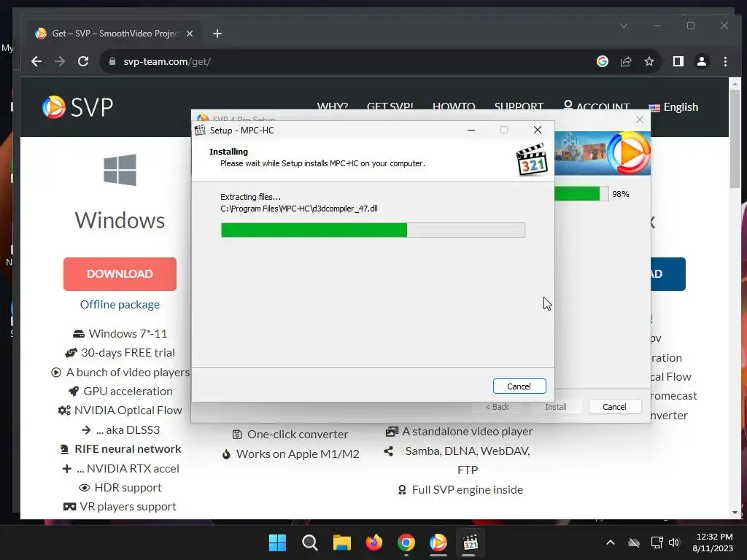Click the MPC-HC setup progress bar

pos(373,230)
